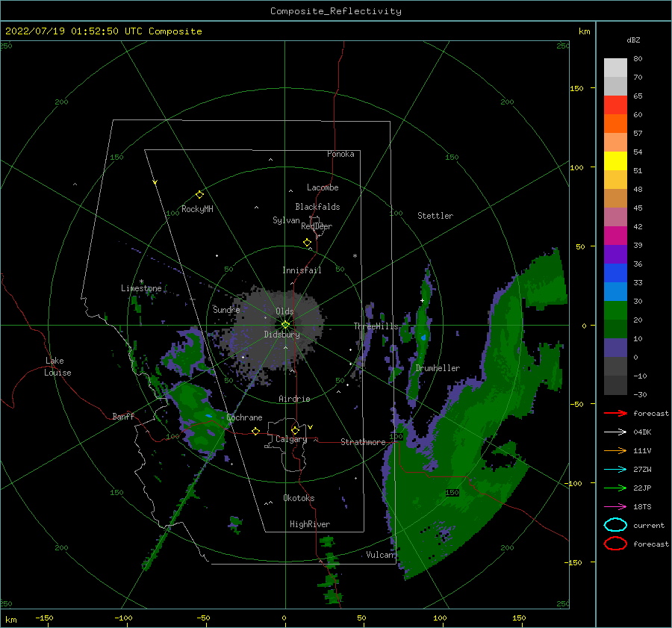The height and width of the screenshot is (628, 672).
Task: Click the yellow 150 tick label on right axis
Action: coord(576,88)
